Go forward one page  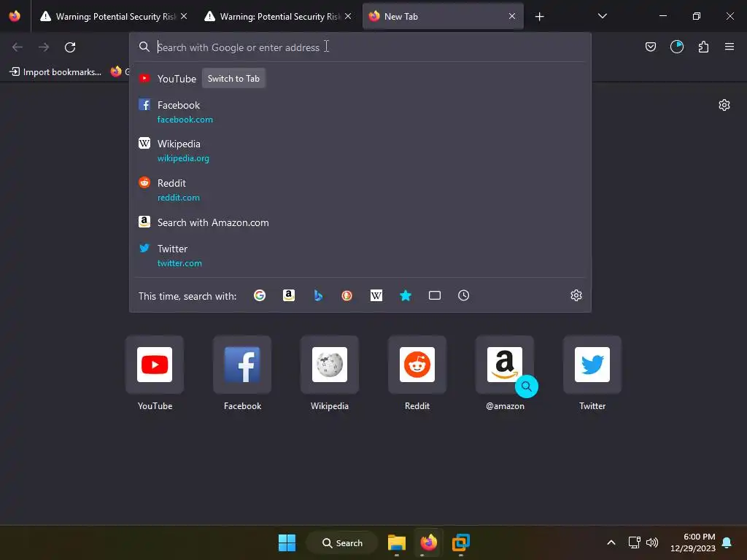44,47
